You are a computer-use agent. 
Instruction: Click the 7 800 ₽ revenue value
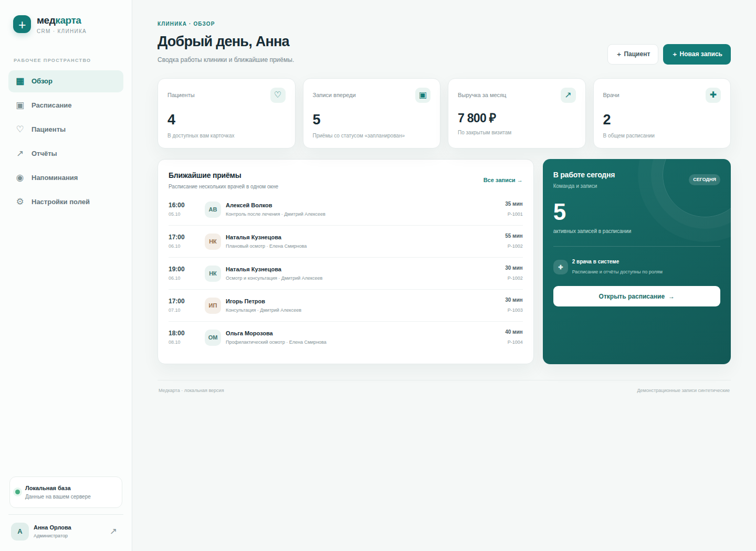pyautogui.click(x=477, y=118)
